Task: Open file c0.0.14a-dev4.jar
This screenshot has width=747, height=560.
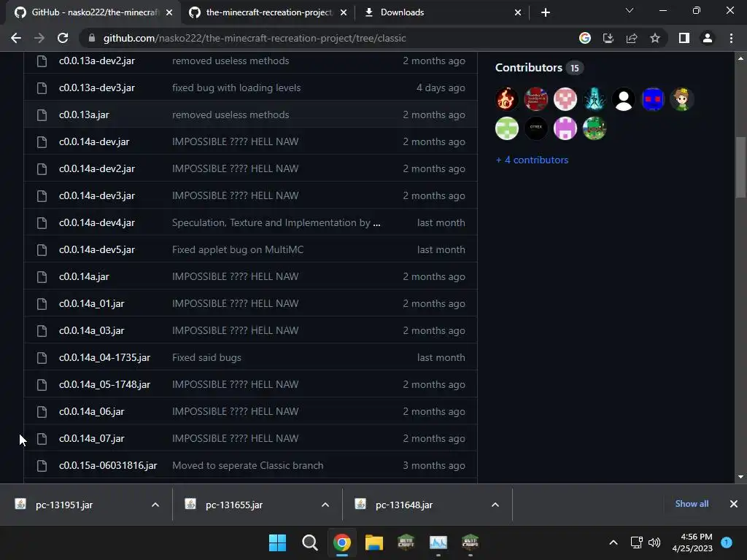Action: click(x=97, y=223)
